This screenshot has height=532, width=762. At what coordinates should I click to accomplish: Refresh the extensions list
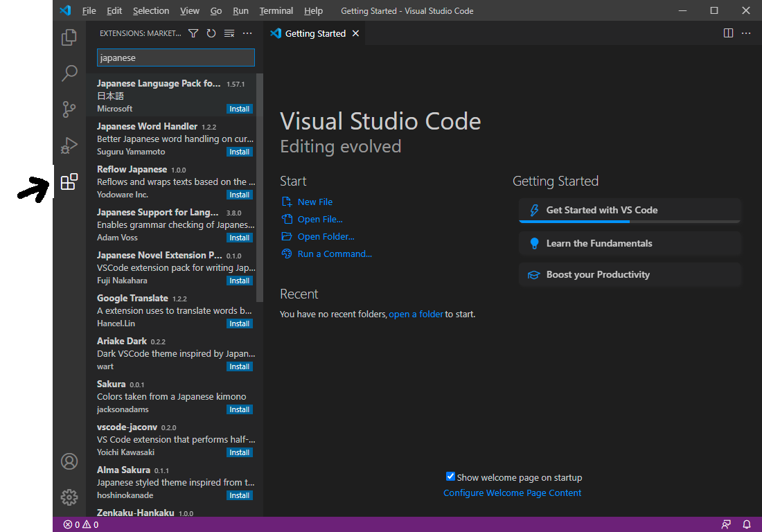[211, 33]
